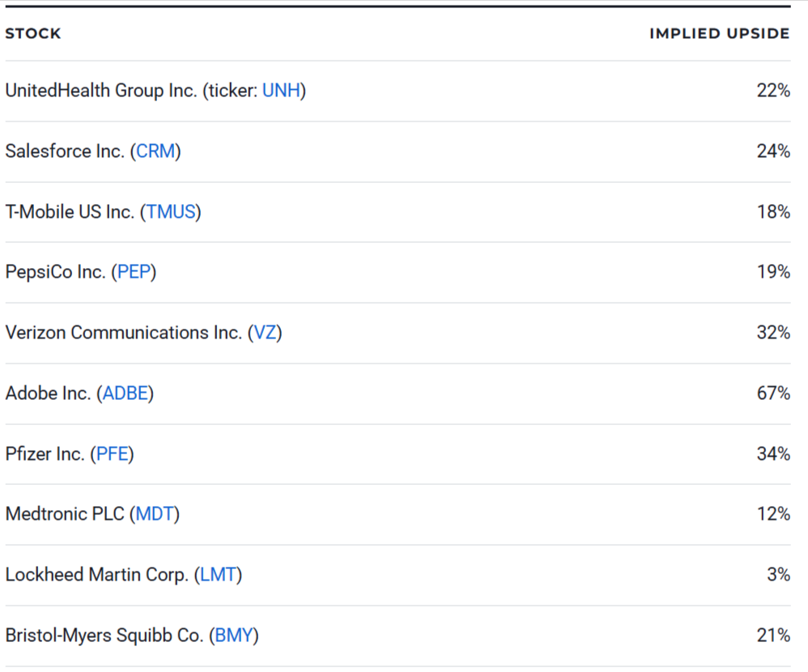Open the CRM ticker link
This screenshot has width=808, height=672.
pos(155,151)
